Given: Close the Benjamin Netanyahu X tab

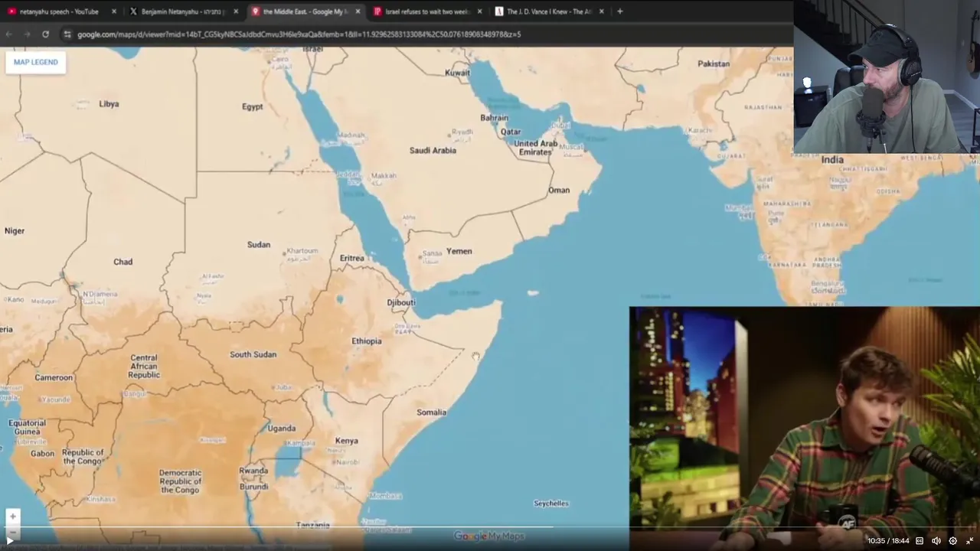Looking at the screenshot, I should tap(236, 11).
